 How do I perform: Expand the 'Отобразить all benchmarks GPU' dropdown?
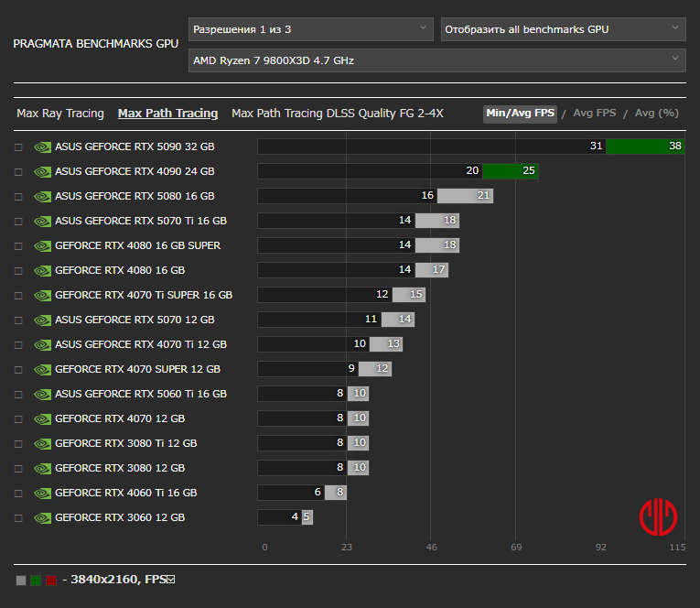(563, 29)
